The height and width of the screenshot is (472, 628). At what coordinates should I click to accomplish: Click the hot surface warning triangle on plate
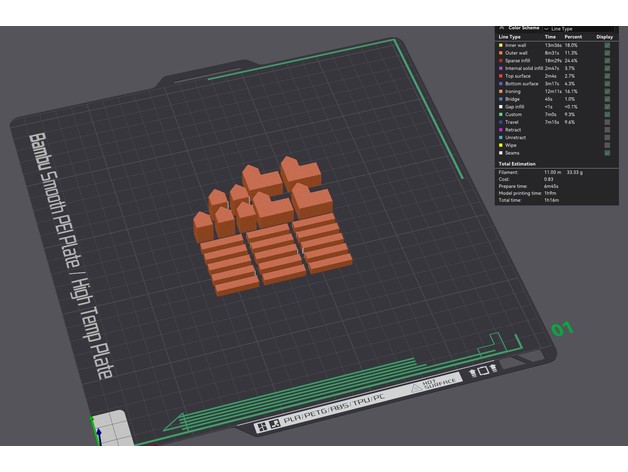click(x=418, y=389)
